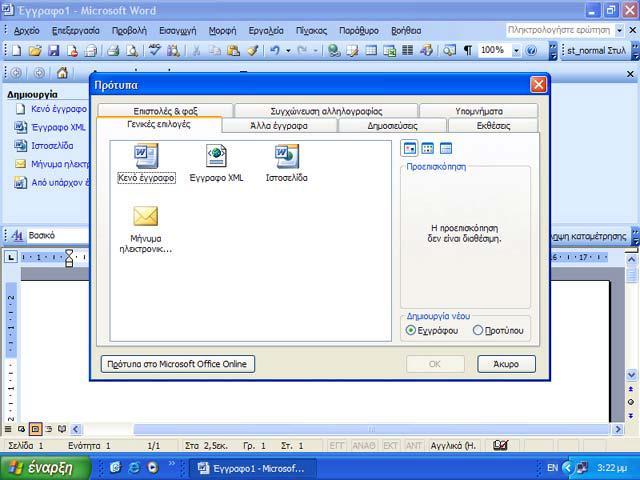The width and height of the screenshot is (640, 480).
Task: Switch to List view in Templates dialog
Action: tap(427, 149)
